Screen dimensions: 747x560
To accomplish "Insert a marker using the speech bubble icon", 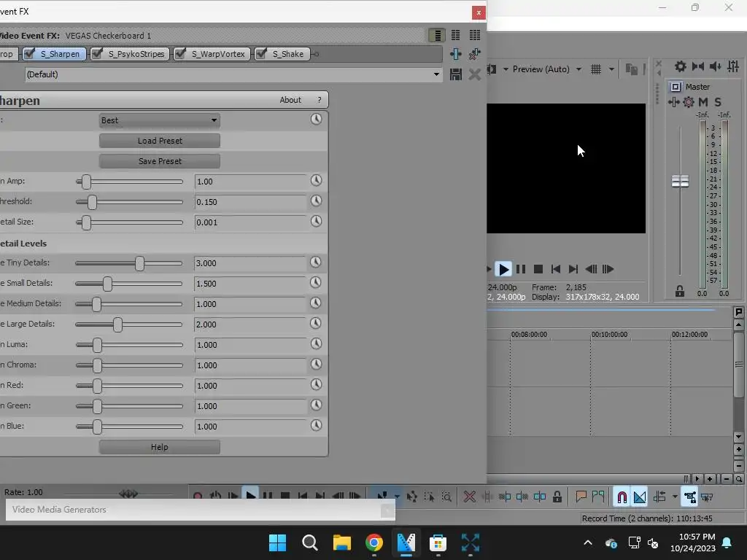I will [x=581, y=497].
